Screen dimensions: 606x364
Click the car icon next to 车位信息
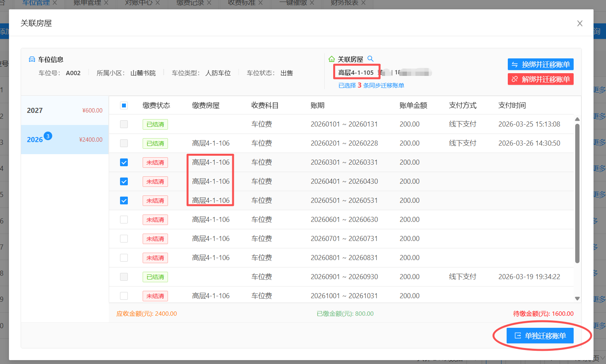[32, 60]
